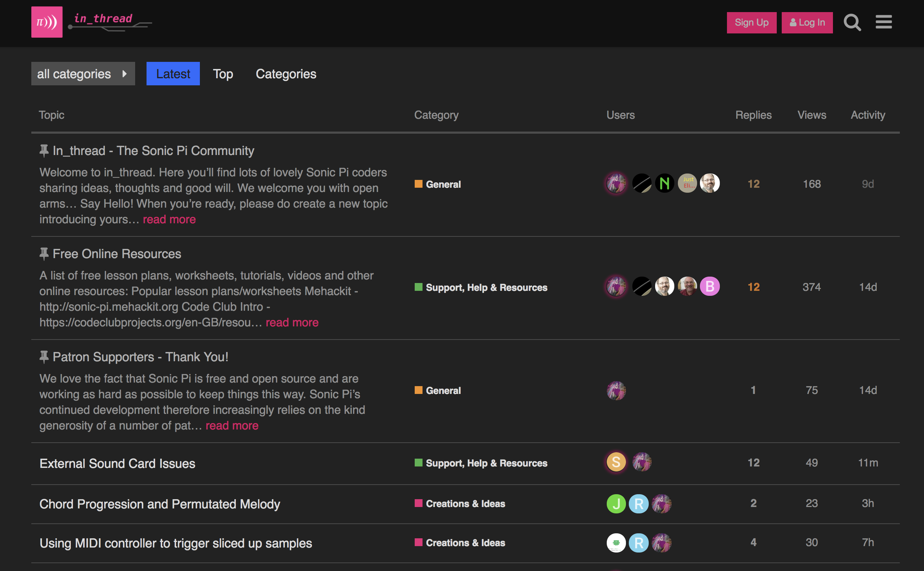Click Sign Up button

coord(751,22)
